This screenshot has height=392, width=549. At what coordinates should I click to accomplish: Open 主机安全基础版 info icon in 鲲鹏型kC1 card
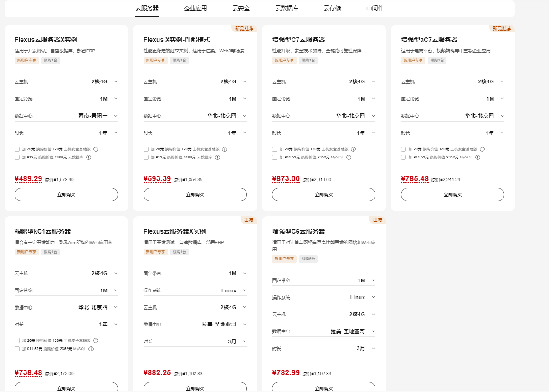click(x=96, y=341)
